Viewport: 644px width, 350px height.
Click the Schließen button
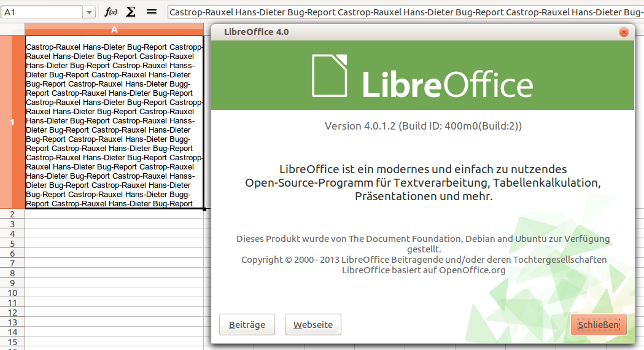tap(599, 325)
